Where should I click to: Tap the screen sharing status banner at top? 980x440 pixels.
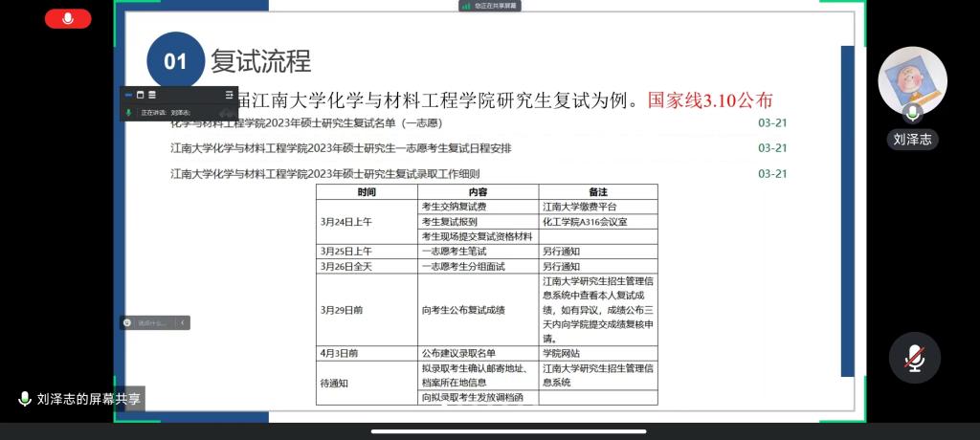[495, 6]
